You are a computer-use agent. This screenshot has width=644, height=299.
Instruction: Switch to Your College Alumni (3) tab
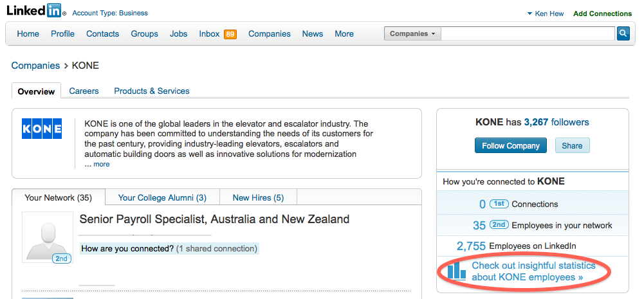coord(162,197)
